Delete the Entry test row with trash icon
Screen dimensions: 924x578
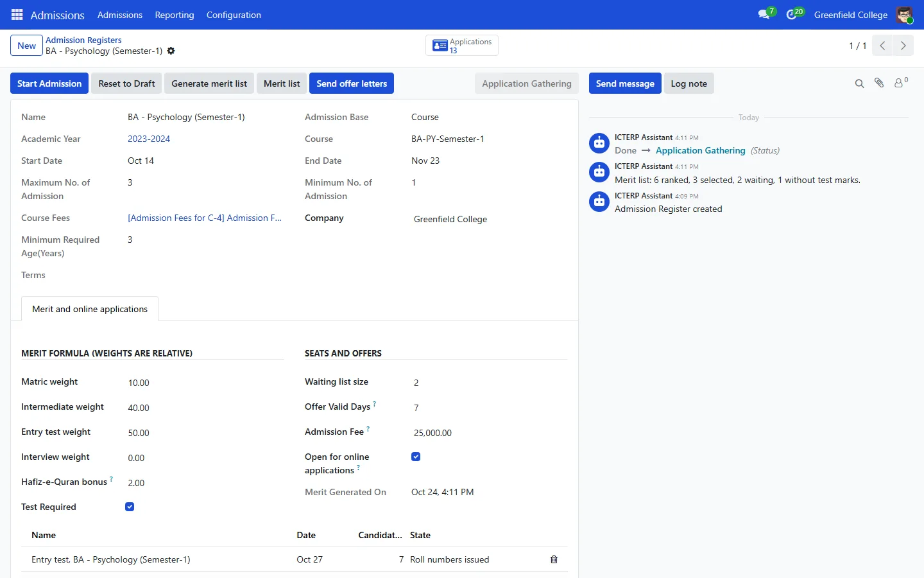pyautogui.click(x=554, y=560)
